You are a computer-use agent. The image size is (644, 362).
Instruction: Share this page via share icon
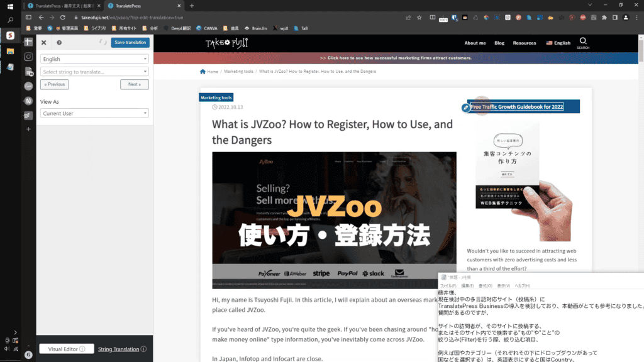[x=408, y=18]
